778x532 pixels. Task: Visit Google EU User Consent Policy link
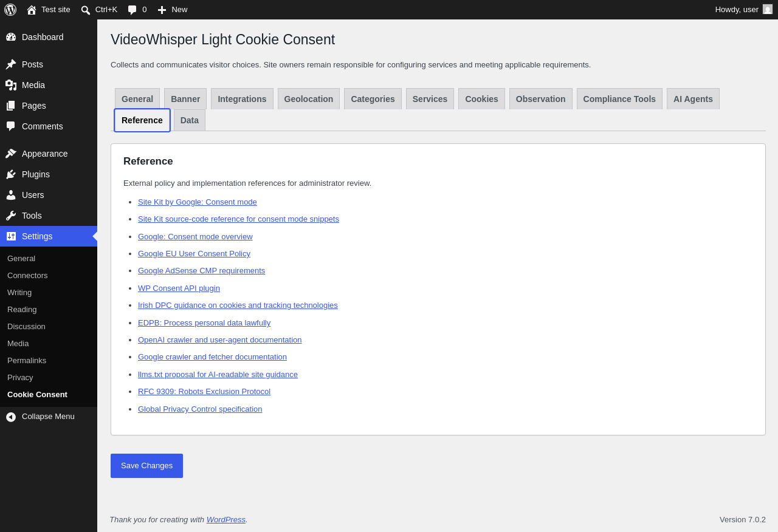[x=194, y=254]
